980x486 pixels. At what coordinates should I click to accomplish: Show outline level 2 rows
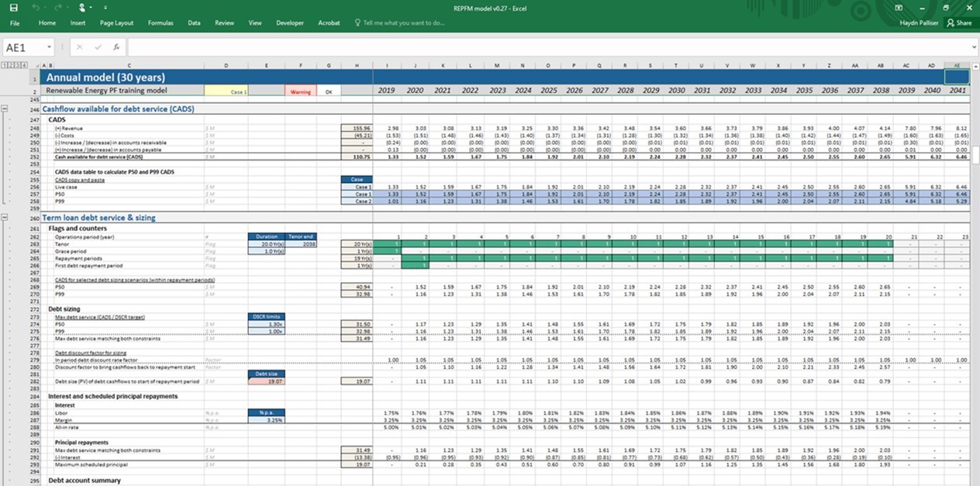point(11,64)
